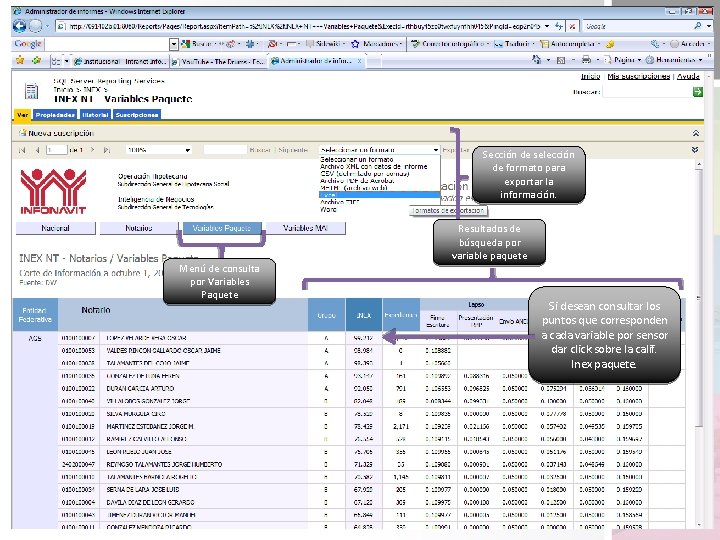The height and width of the screenshot is (540, 720).
Task: Click the Notarios report button
Action: pos(139,228)
